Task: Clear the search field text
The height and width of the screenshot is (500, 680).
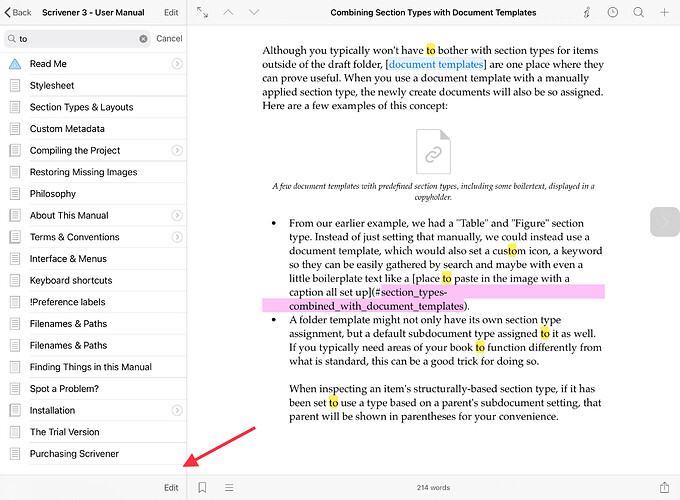Action: (x=143, y=39)
